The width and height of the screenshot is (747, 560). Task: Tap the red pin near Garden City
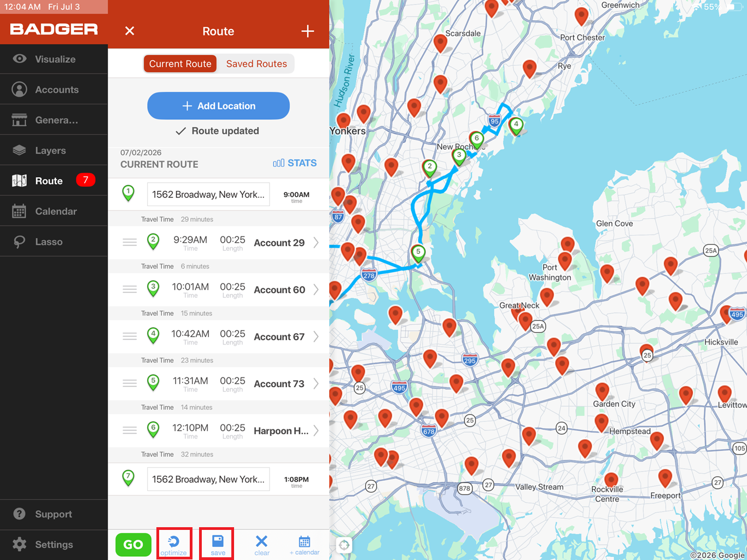pos(602,392)
